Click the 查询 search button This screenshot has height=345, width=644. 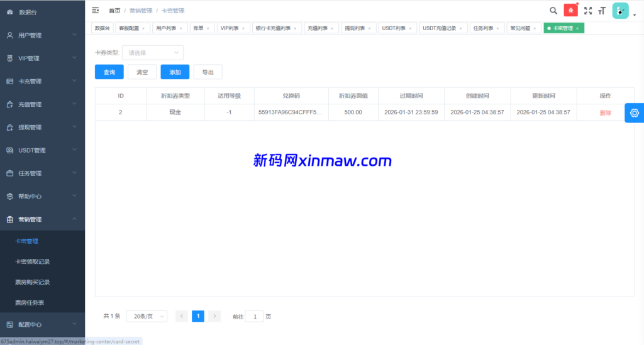pyautogui.click(x=109, y=72)
